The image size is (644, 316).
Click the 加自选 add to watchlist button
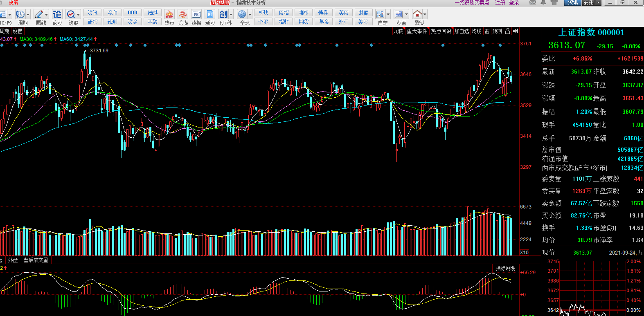(x=462, y=31)
